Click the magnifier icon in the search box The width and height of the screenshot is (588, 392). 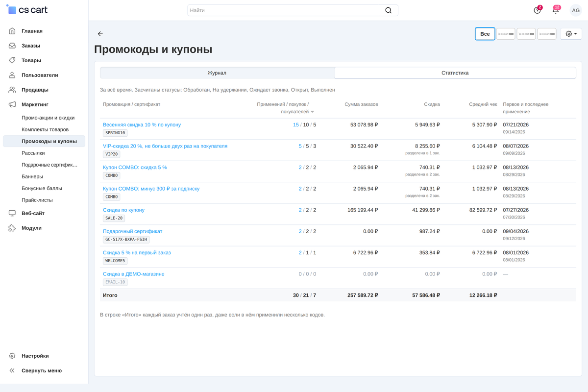pyautogui.click(x=389, y=10)
